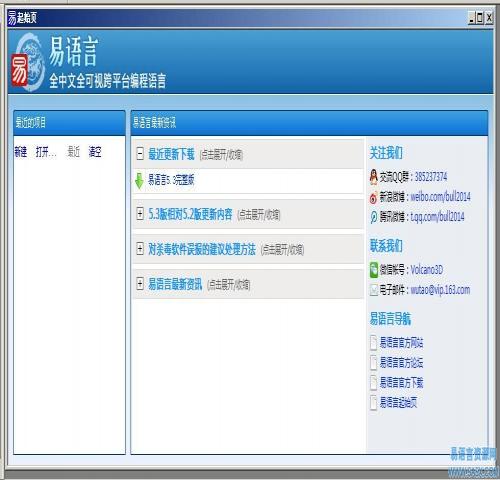This screenshot has width=500, height=480.
Task: Click 打开... to open a project
Action: [46, 152]
